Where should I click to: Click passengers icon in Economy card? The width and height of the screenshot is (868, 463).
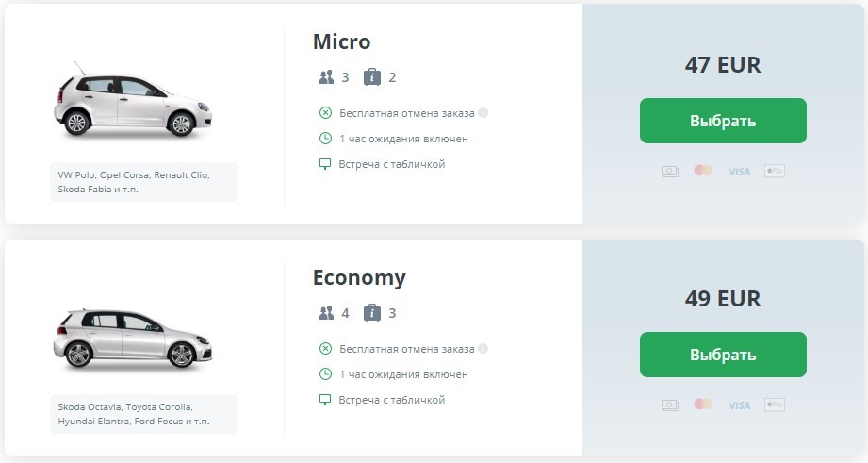pyautogui.click(x=327, y=313)
